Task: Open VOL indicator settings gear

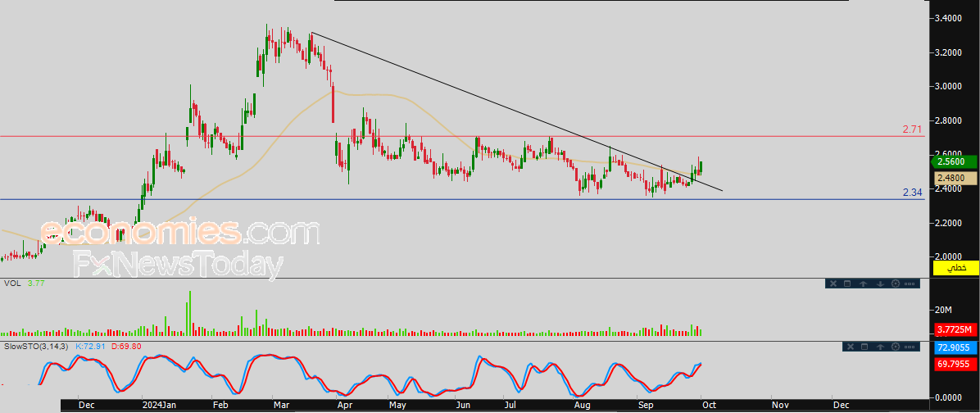Action: click(x=896, y=284)
